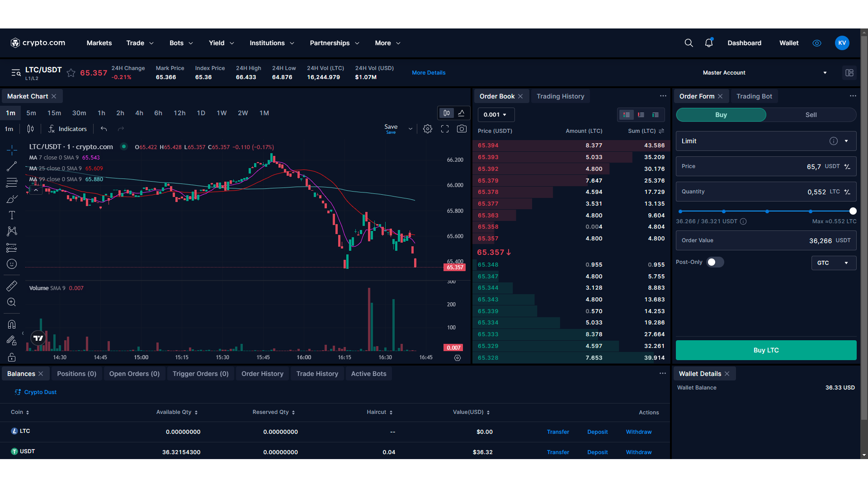This screenshot has height=488, width=868.
Task: Expand the Yield menu
Action: click(x=221, y=43)
